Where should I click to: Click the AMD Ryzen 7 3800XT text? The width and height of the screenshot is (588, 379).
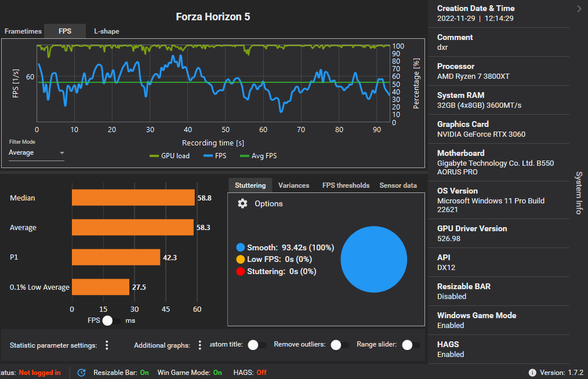coord(473,76)
